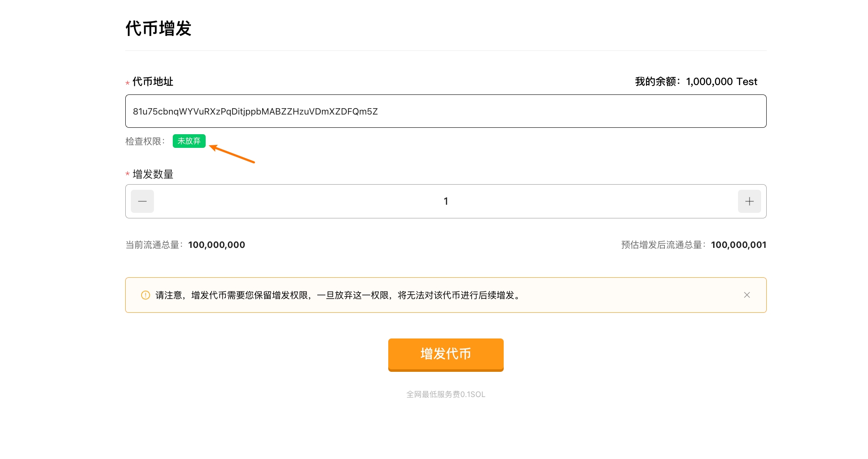Click the minus icon to decrease mint amount

[x=142, y=201]
